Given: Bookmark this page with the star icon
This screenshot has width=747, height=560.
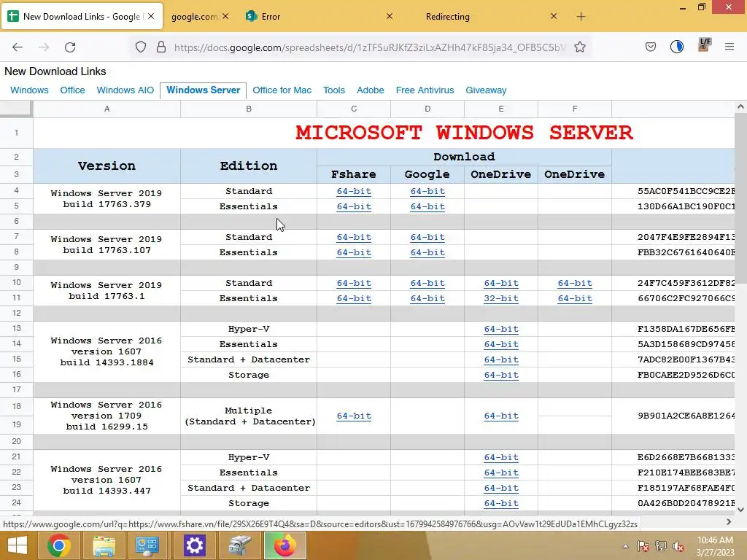Looking at the screenshot, I should tap(580, 47).
